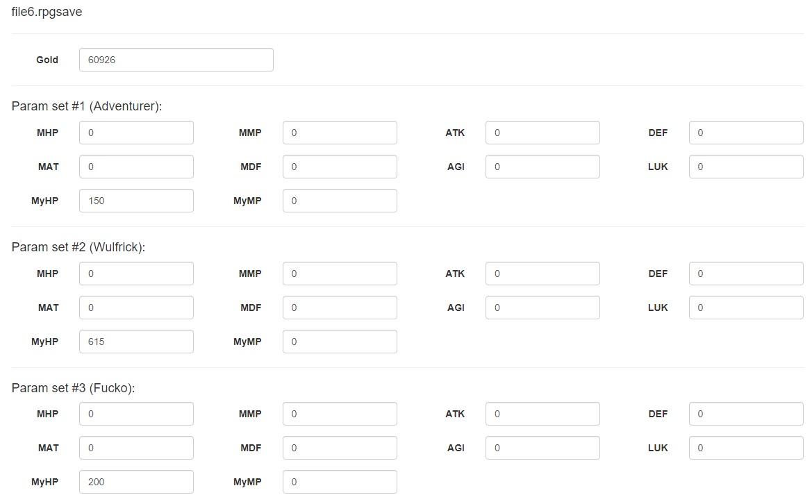Click Adventurer's MyHP field showing 150
This screenshot has height=504, width=812.
136,201
